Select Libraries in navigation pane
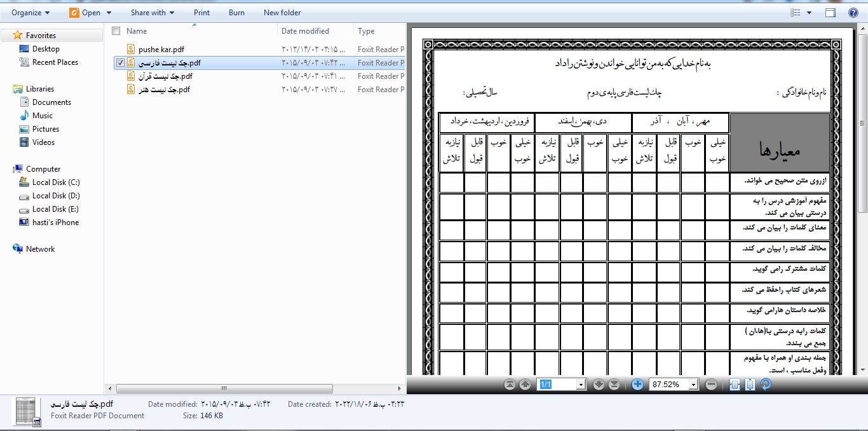The width and height of the screenshot is (868, 431). pyautogui.click(x=40, y=89)
